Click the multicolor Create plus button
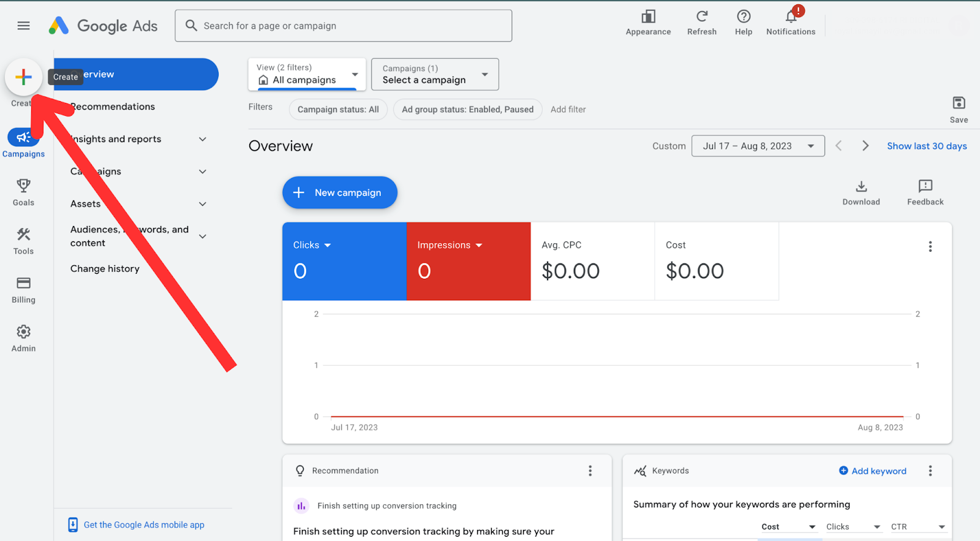 23,77
